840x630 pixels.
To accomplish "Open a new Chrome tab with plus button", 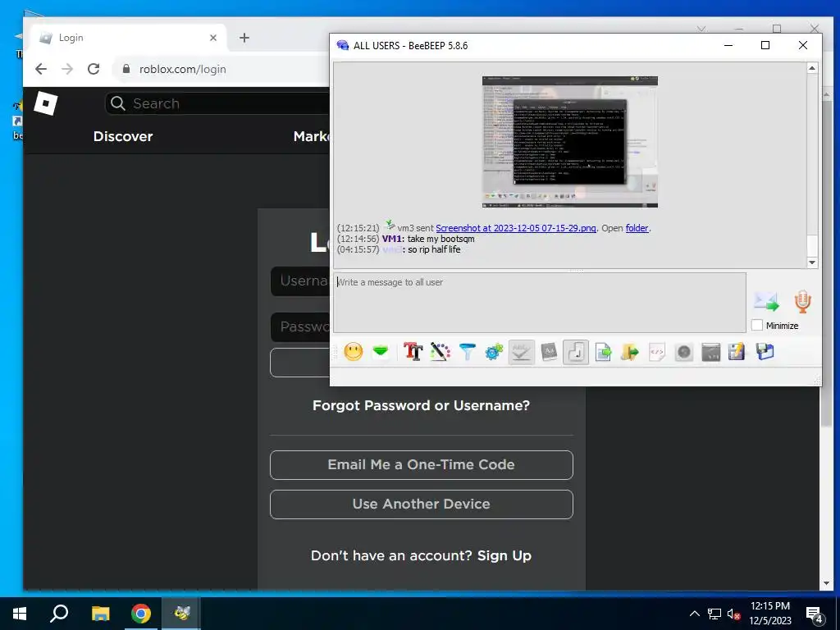I will click(244, 38).
